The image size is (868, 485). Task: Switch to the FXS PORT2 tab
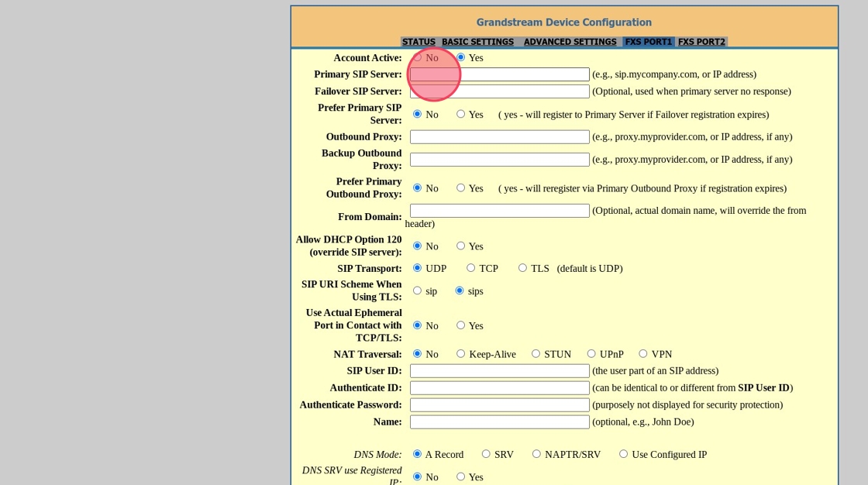click(701, 42)
